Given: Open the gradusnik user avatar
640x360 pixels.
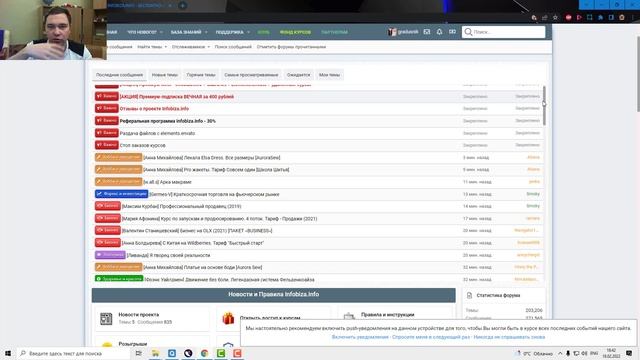Looking at the screenshot, I should point(392,32).
